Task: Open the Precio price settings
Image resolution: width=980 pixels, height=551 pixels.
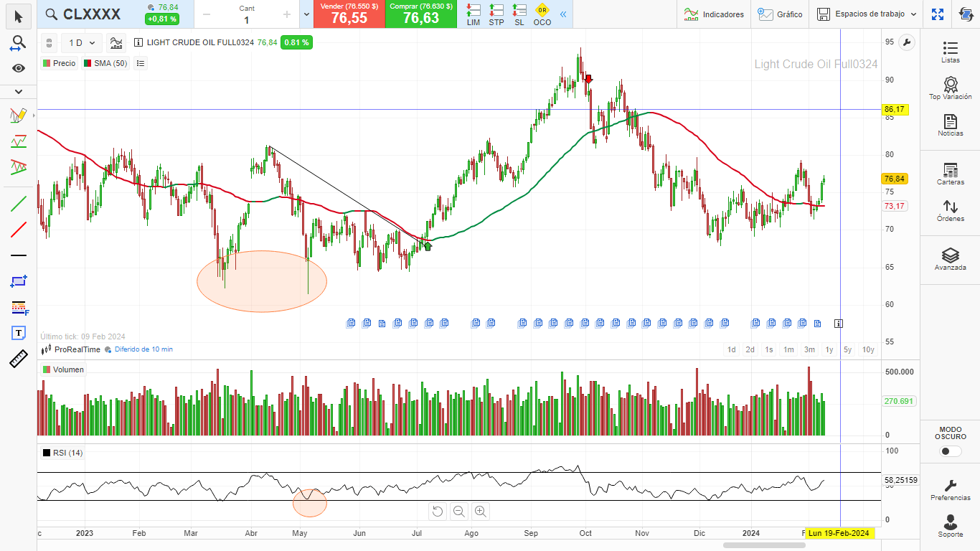Action: pos(59,63)
